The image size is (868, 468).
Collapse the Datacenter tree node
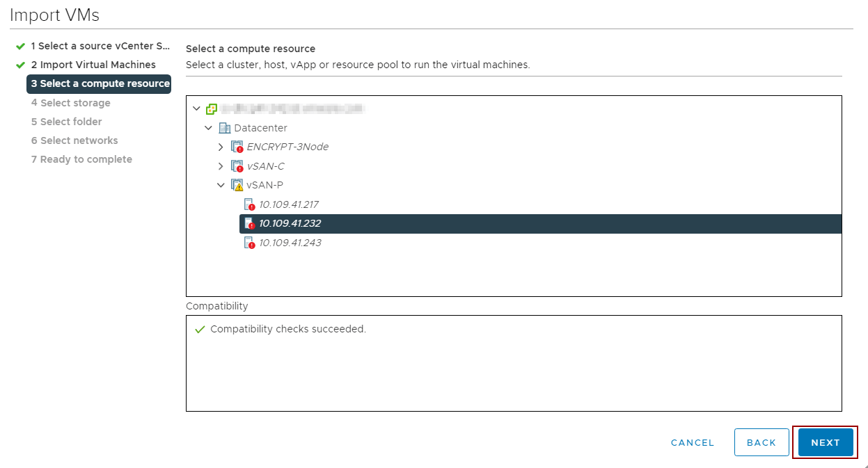point(208,128)
